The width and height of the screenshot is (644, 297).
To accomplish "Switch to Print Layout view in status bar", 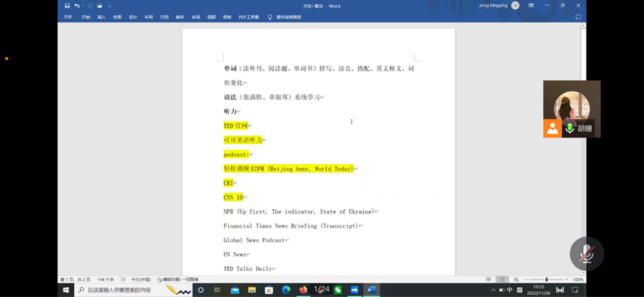I will tap(502, 280).
